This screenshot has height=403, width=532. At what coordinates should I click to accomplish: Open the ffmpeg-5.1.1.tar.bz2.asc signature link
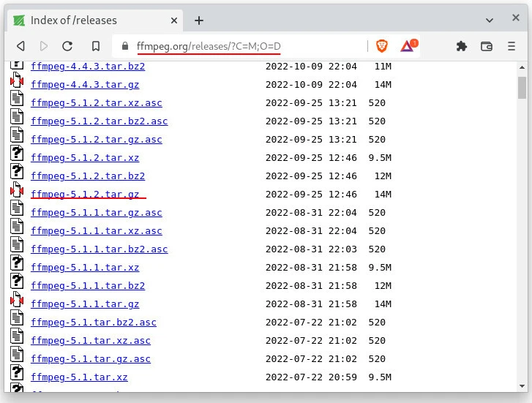[99, 249]
